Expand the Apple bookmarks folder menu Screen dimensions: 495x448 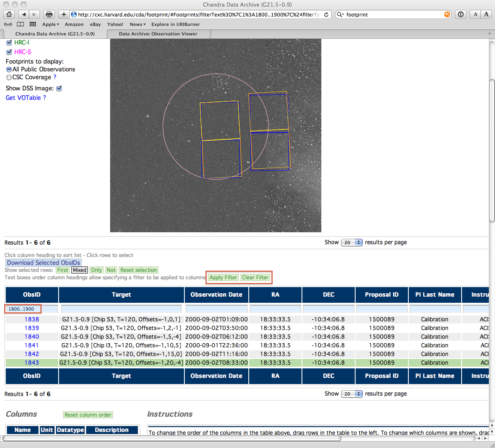point(51,24)
